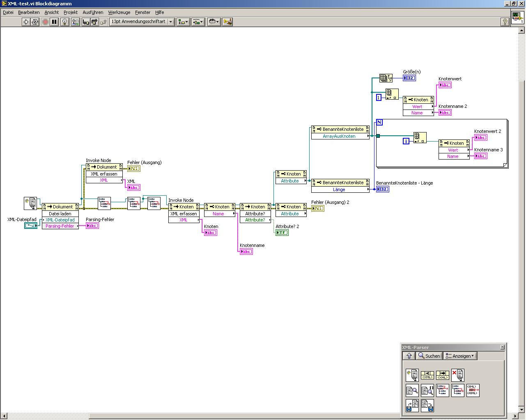Toggle Run Continuously in the toolbar
The height and width of the screenshot is (420, 526).
pyautogui.click(x=35, y=22)
